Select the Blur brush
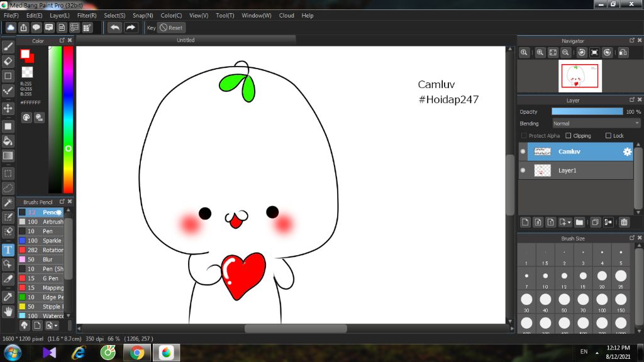644x362 pixels. pyautogui.click(x=41, y=260)
